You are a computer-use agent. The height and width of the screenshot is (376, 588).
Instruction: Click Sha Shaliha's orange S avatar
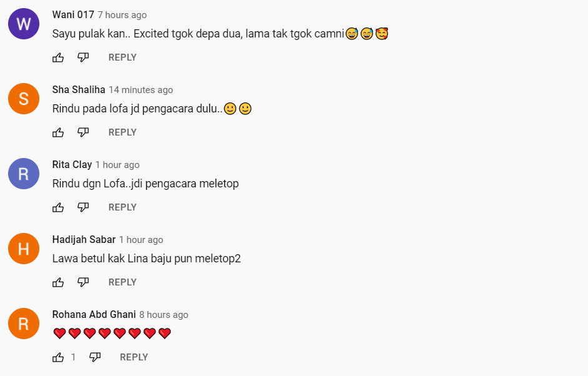(24, 99)
